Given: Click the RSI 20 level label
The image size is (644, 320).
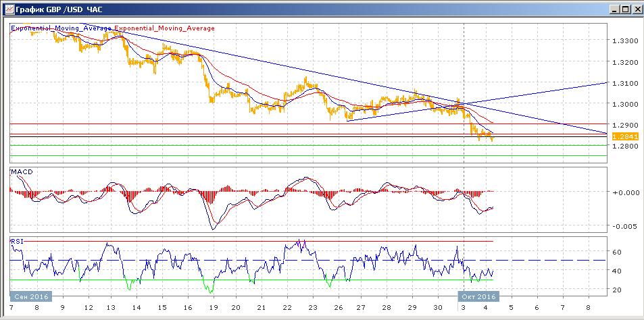Looking at the screenshot, I should [617, 290].
